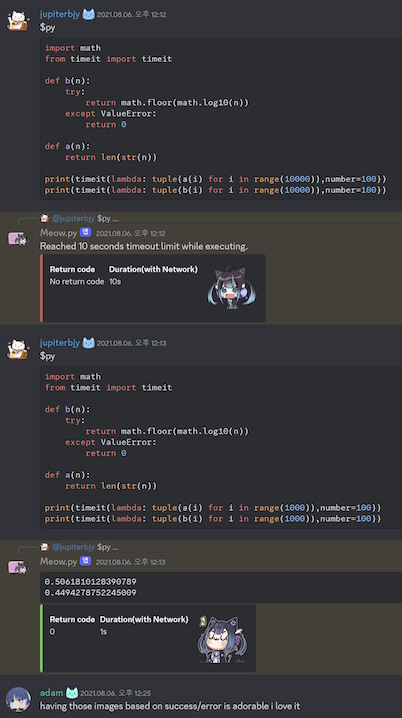Click adam's avatar at the bottom

tap(18, 699)
